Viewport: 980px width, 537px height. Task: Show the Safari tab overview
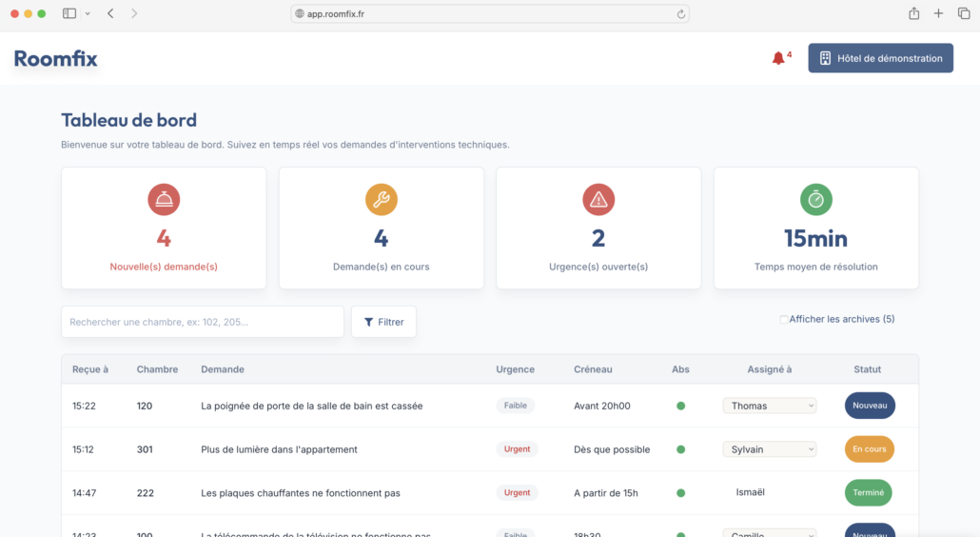964,13
